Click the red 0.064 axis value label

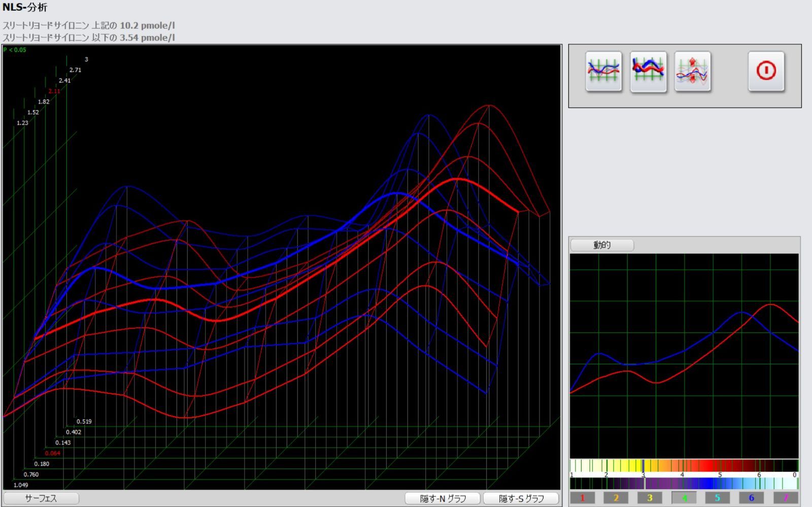52,453
